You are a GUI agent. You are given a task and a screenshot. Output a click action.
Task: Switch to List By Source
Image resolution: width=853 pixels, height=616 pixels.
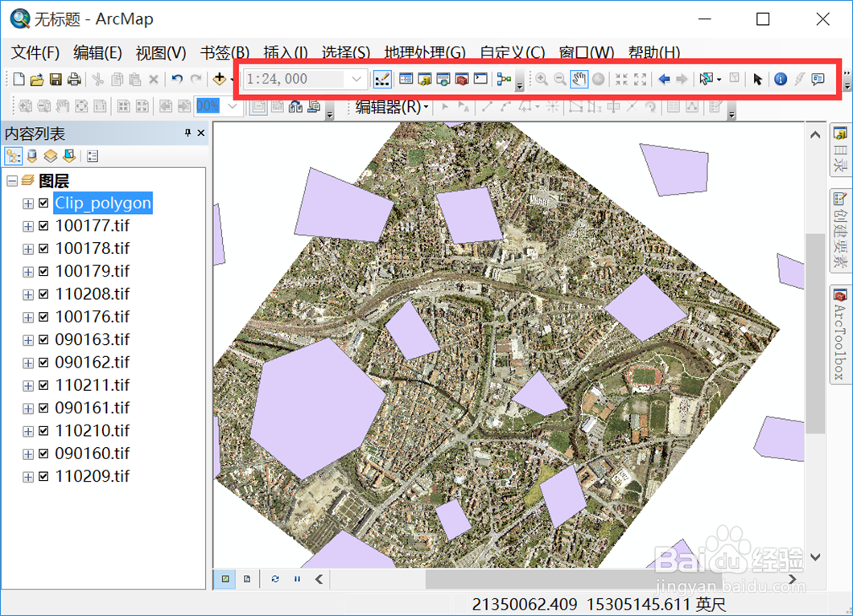click(x=32, y=157)
